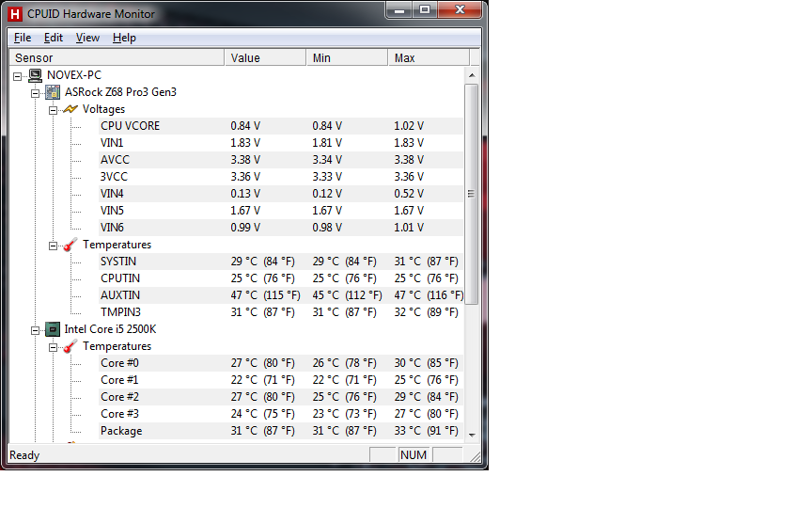Click the thermometer icon under ASRock Z68
This screenshot has height=508, width=812.
click(70, 245)
